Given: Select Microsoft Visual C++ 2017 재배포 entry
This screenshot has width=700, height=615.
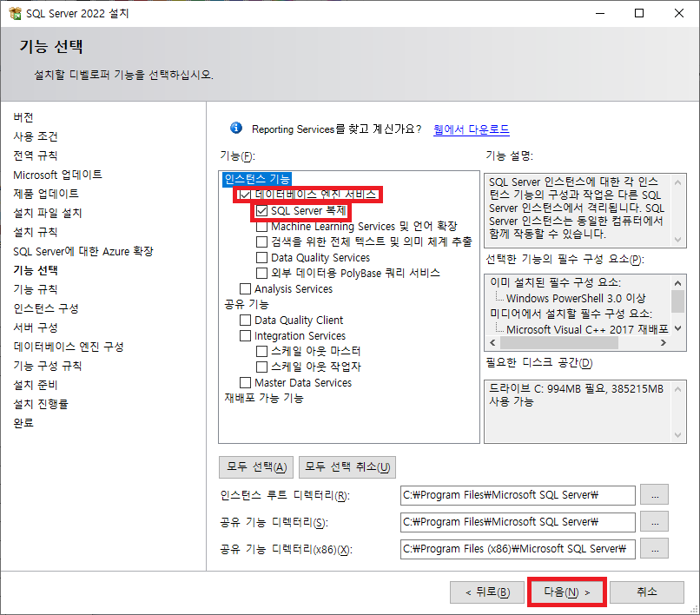Looking at the screenshot, I should (587, 329).
